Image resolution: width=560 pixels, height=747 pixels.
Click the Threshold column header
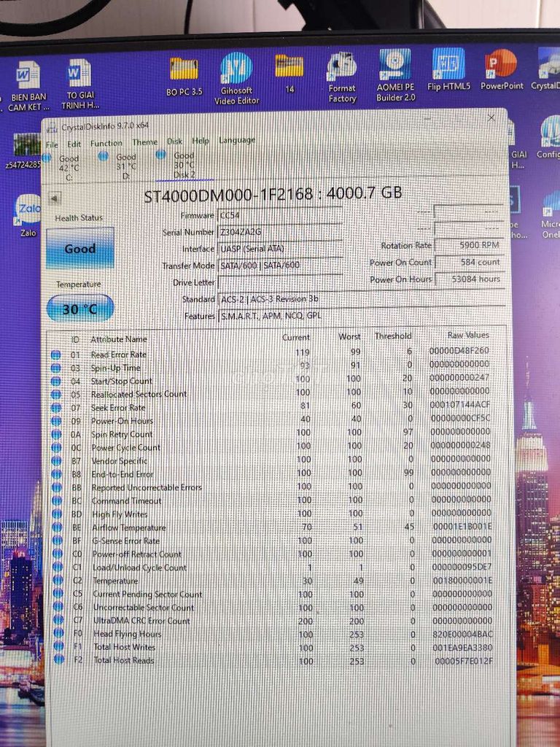pyautogui.click(x=393, y=336)
